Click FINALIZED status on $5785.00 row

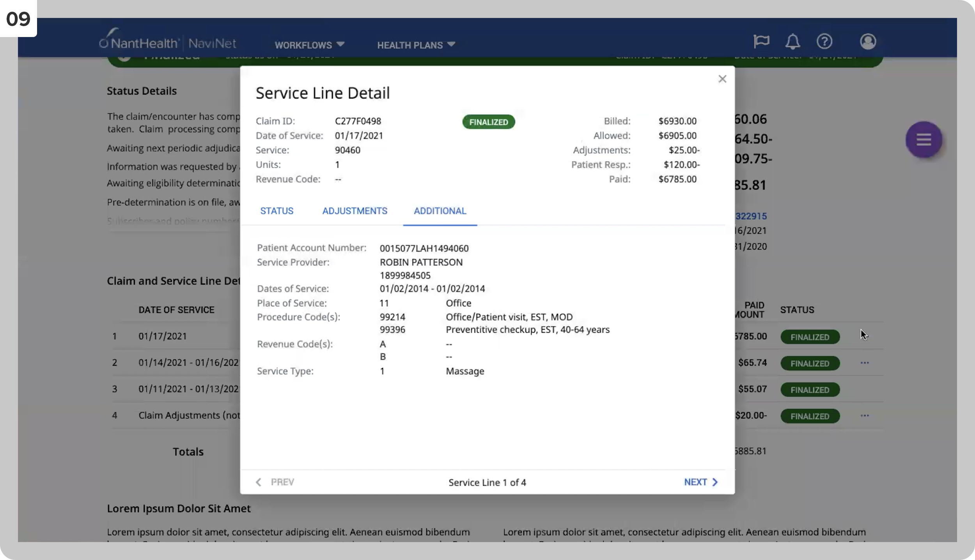pyautogui.click(x=810, y=337)
